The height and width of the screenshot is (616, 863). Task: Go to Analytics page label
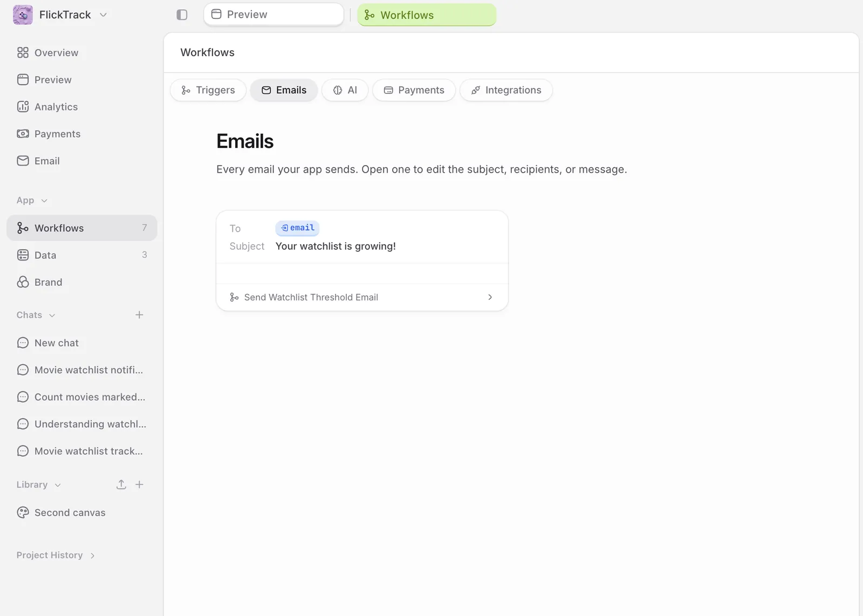point(56,107)
